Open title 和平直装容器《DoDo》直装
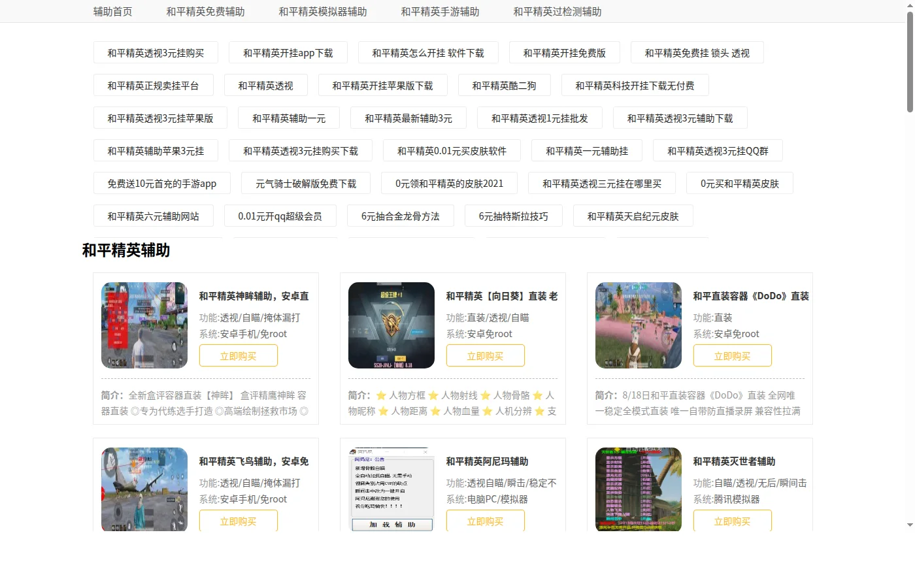 pyautogui.click(x=751, y=296)
